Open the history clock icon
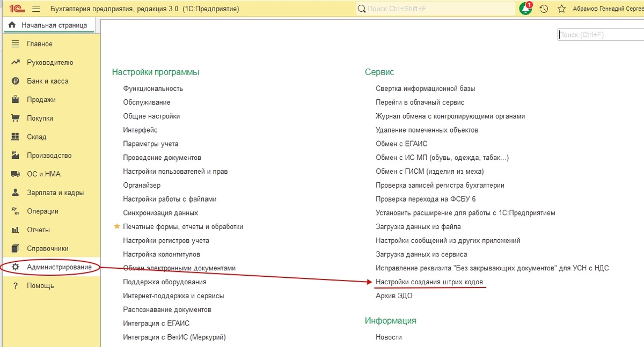 tap(544, 9)
